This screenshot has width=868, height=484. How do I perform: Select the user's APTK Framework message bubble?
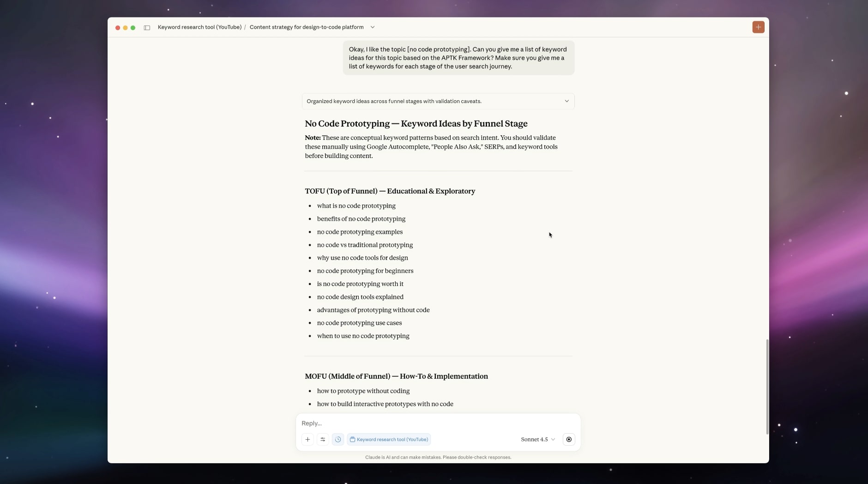coord(458,58)
